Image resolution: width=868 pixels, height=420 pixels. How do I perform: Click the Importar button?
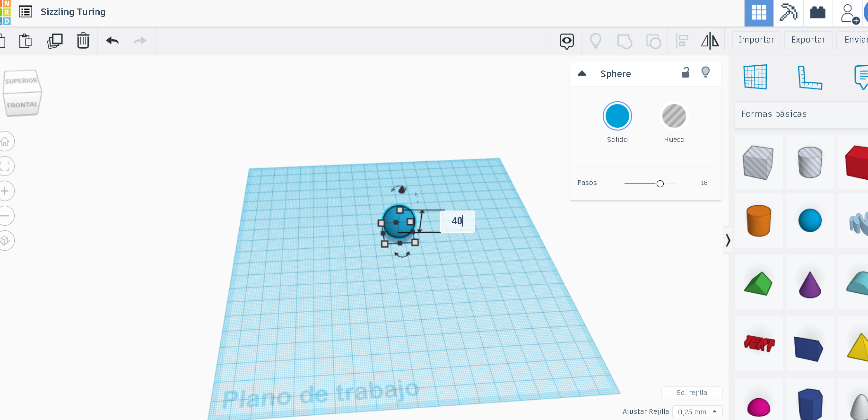(756, 40)
